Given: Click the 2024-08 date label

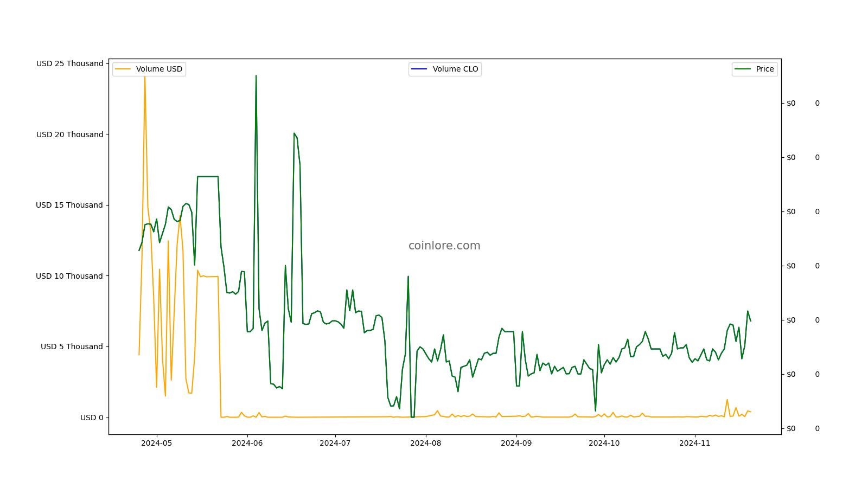Looking at the screenshot, I should [x=426, y=443].
